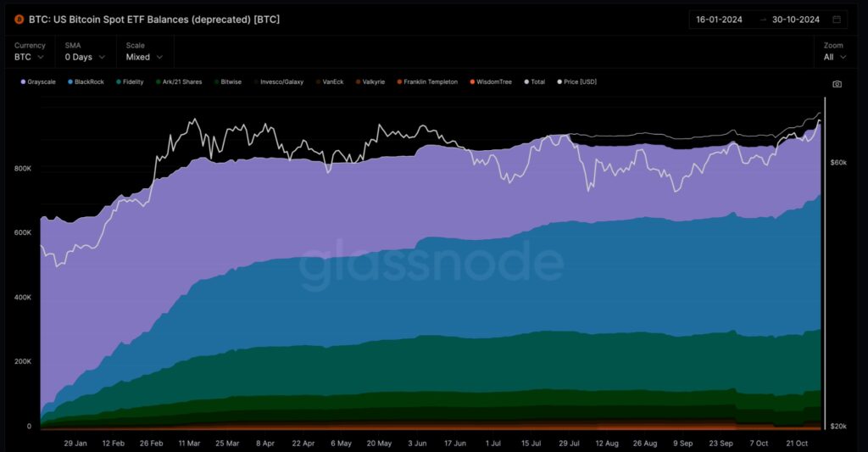This screenshot has height=452, width=868.
Task: Toggle WisdomTree series in legend
Action: [491, 82]
